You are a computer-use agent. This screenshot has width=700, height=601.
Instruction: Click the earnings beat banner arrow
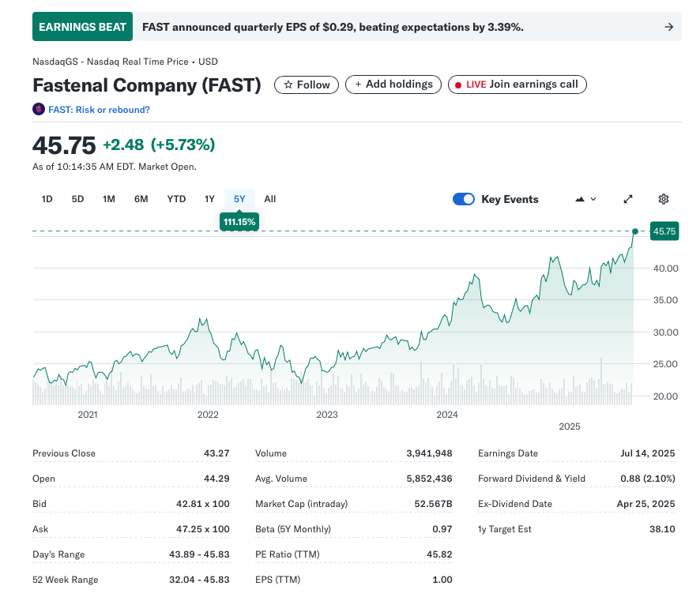(x=668, y=27)
